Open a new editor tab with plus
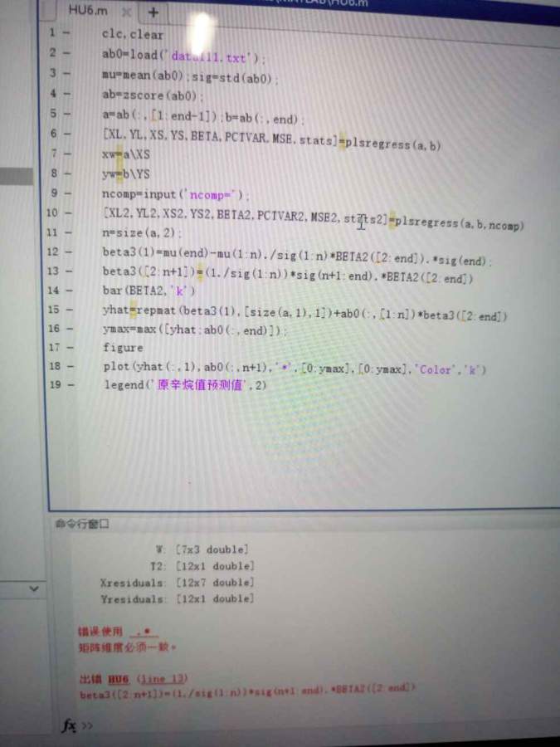The width and height of the screenshot is (560, 747). [153, 12]
